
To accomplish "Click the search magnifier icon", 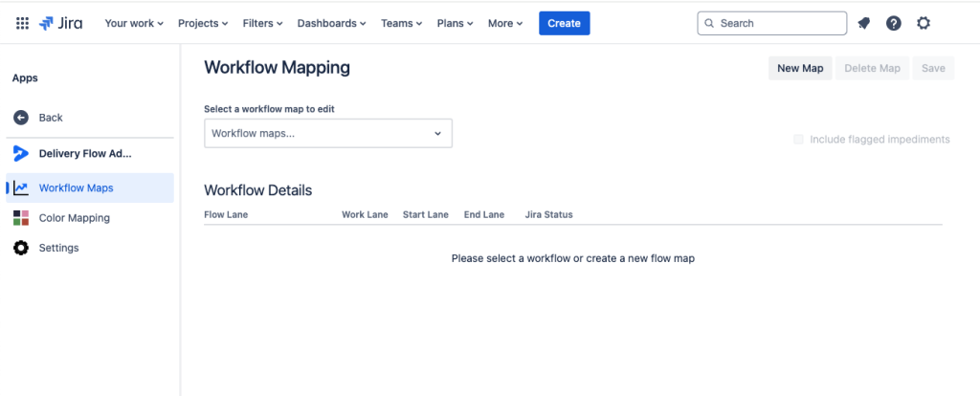I will 709,23.
